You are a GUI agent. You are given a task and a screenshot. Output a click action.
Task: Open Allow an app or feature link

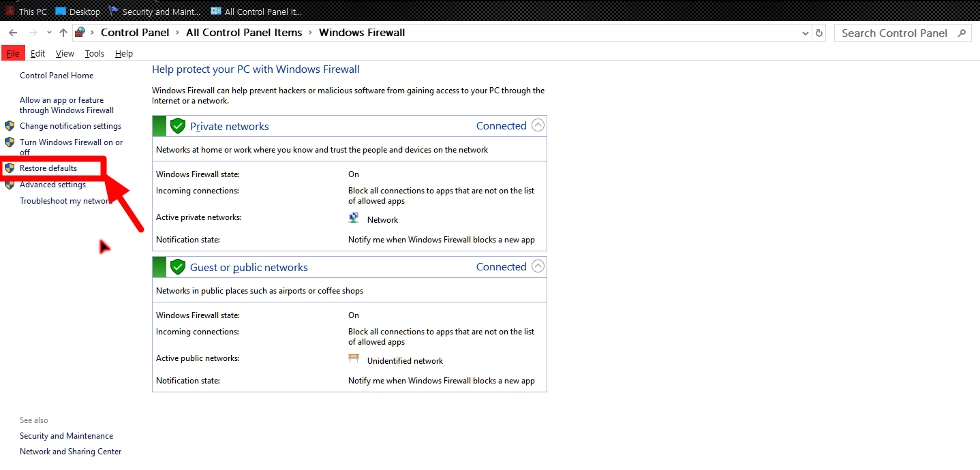pyautogui.click(x=67, y=105)
